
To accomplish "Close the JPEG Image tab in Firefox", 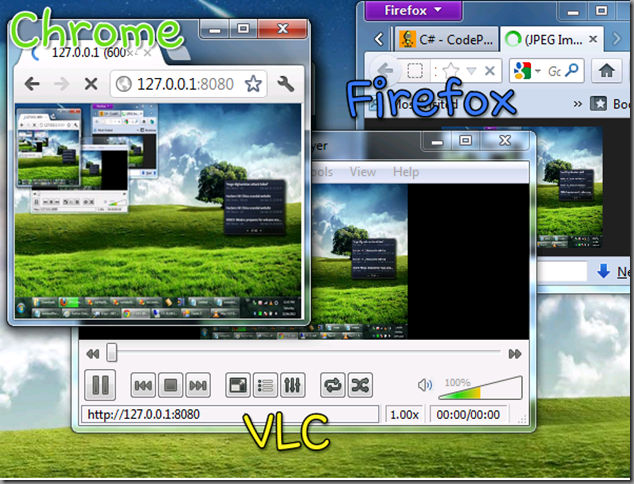I will click(x=593, y=39).
